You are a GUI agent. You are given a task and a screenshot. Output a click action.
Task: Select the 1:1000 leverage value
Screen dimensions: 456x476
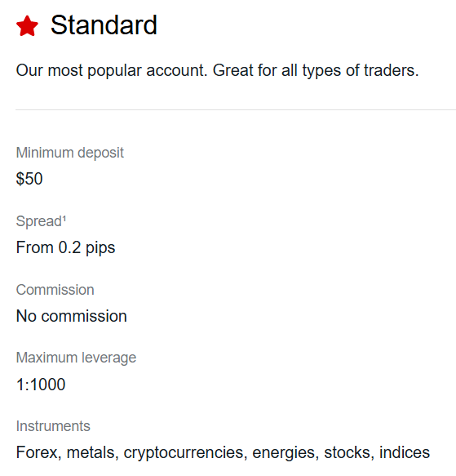[x=41, y=385]
